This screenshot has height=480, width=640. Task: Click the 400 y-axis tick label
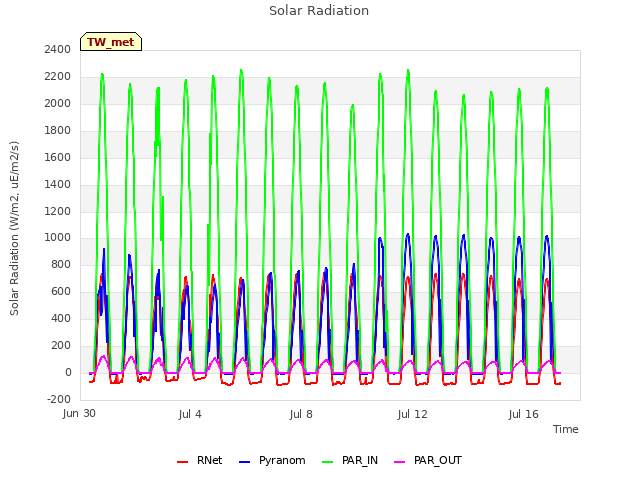point(61,319)
